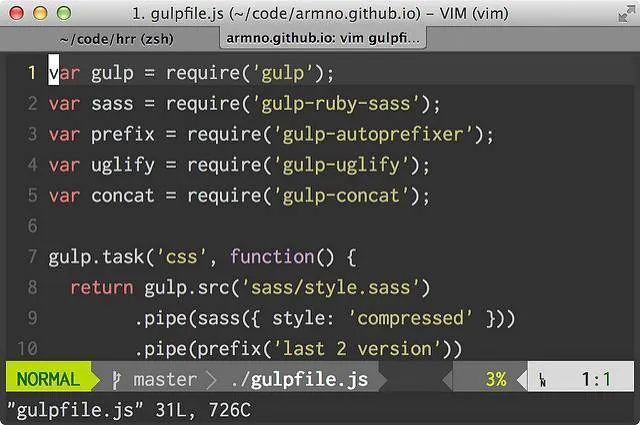Viewport: 640px width, 425px height.
Task: Click the concat variable on line 5
Action: (x=123, y=196)
